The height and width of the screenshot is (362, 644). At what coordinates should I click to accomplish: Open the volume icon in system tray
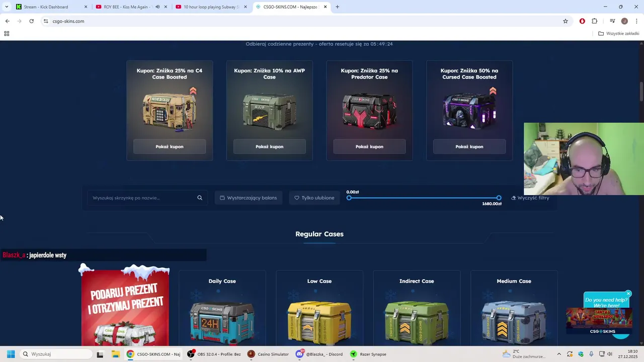610,354
